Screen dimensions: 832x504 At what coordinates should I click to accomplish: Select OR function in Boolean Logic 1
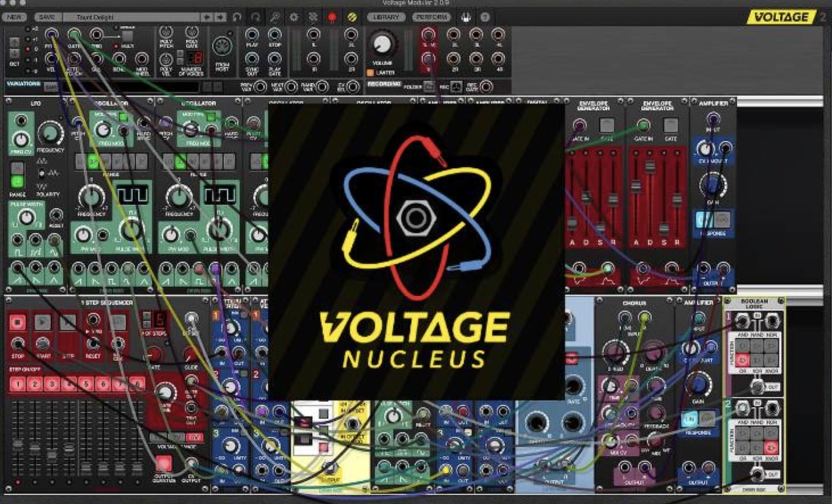point(743,360)
